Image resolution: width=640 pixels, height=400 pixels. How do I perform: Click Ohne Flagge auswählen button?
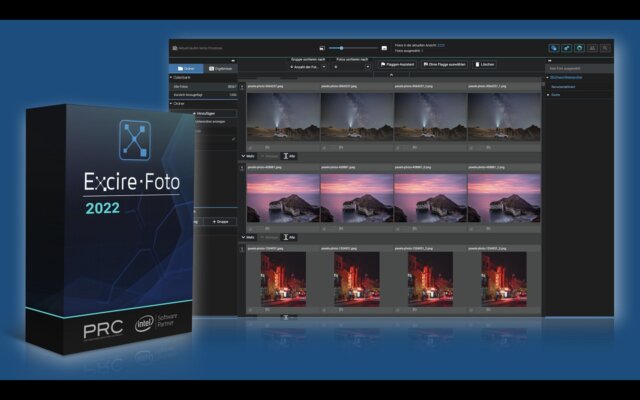click(x=444, y=64)
